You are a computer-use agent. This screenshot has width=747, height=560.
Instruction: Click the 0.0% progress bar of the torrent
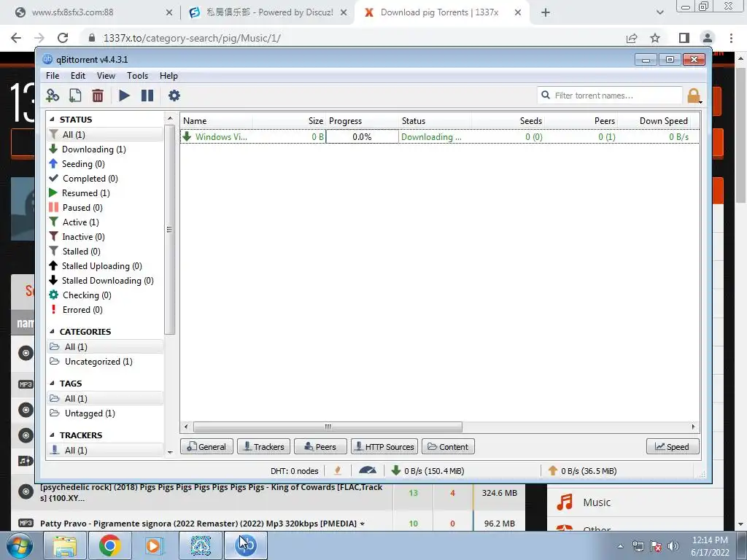[x=362, y=136]
